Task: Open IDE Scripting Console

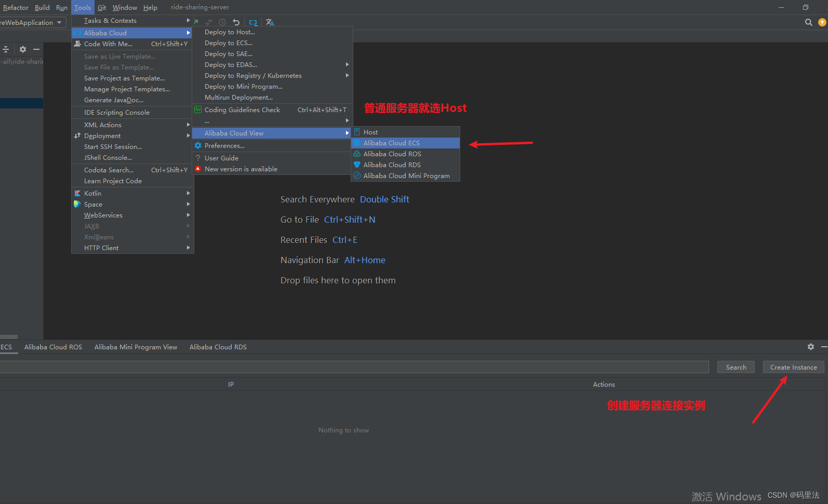Action: pos(132,113)
